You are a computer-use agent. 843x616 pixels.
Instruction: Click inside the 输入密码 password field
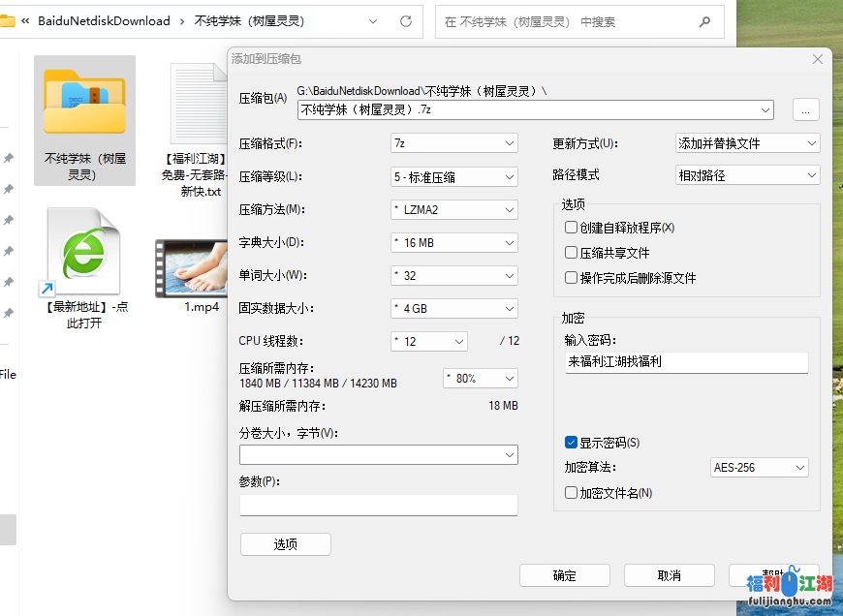(686, 362)
